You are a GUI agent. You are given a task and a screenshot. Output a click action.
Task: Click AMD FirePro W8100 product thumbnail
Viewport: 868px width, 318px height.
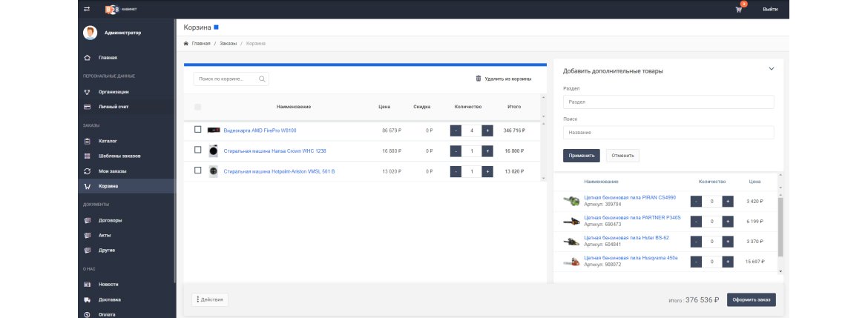pos(214,130)
